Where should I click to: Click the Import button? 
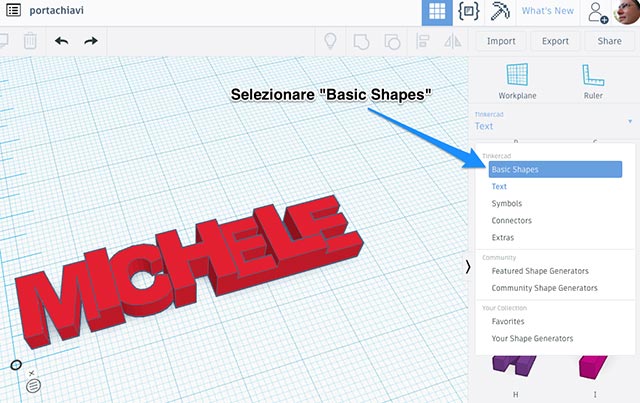point(501,41)
